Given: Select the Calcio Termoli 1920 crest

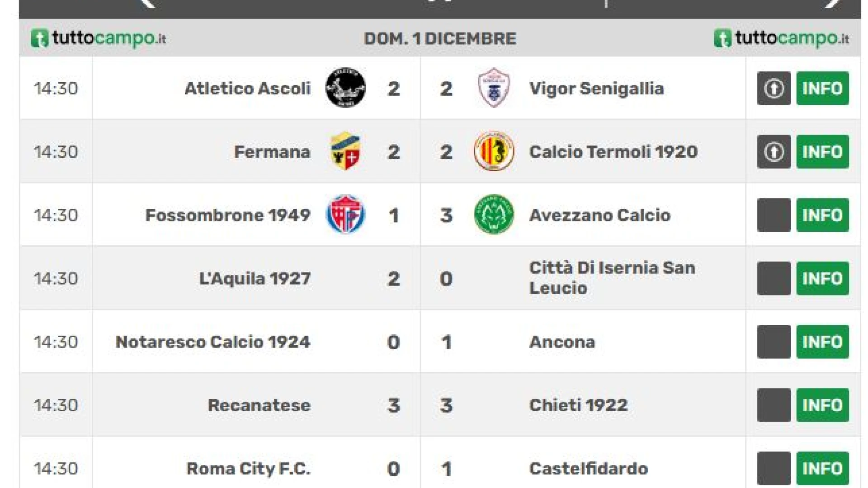Looking at the screenshot, I should click(x=494, y=151).
